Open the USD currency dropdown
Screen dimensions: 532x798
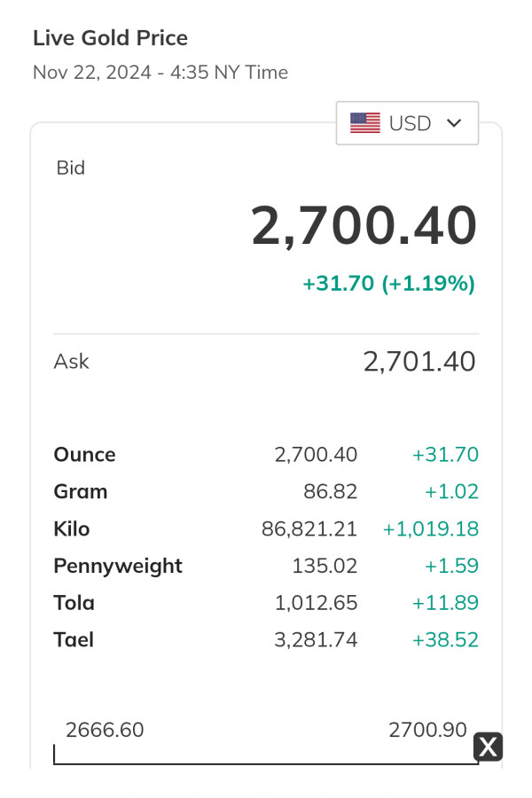point(408,123)
